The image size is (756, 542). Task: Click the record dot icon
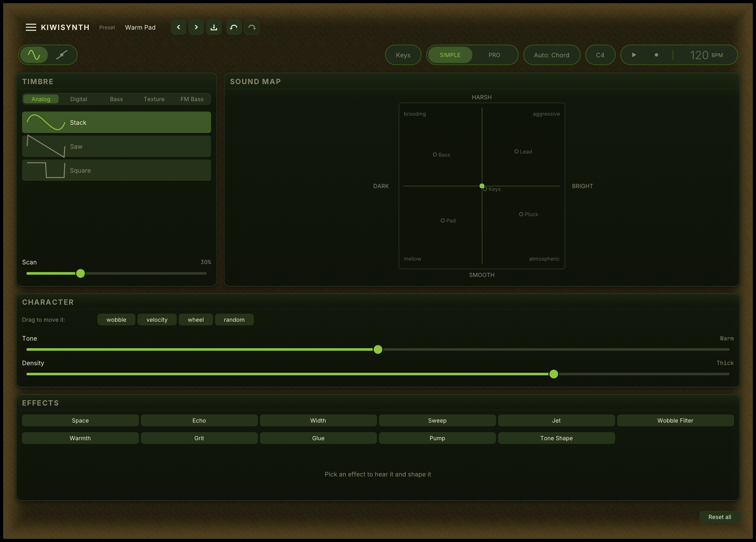656,55
